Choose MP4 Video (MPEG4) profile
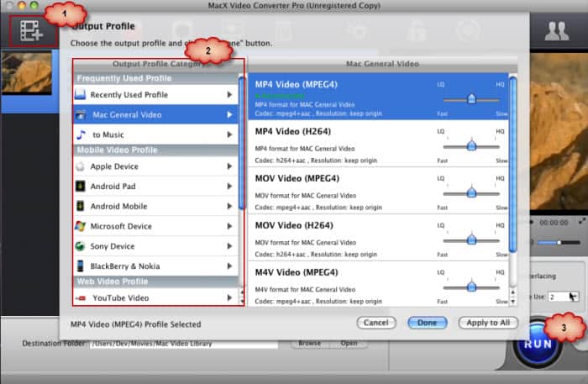 [x=378, y=97]
